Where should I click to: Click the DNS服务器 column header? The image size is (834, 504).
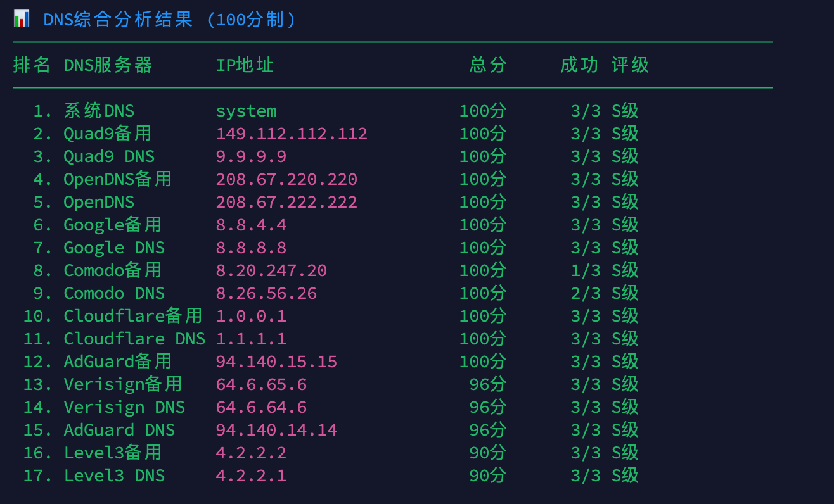click(x=108, y=65)
